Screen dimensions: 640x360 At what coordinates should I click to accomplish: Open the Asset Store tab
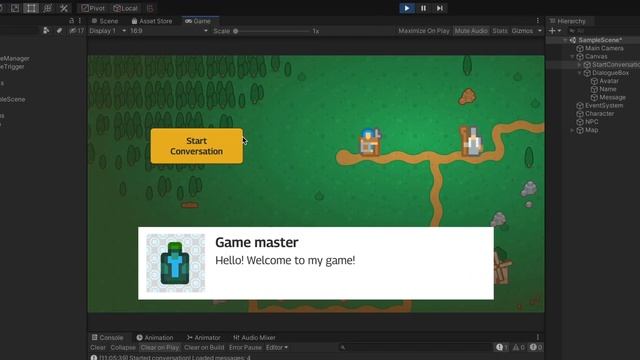152,21
